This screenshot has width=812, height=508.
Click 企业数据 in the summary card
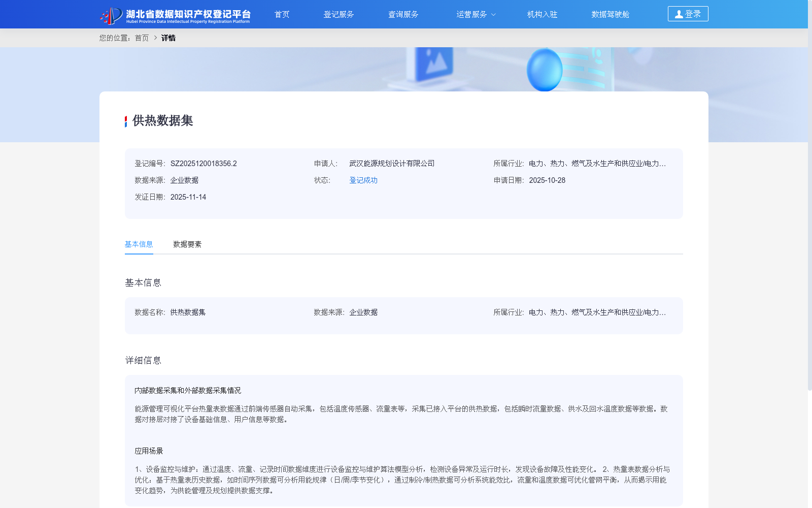[x=184, y=180]
